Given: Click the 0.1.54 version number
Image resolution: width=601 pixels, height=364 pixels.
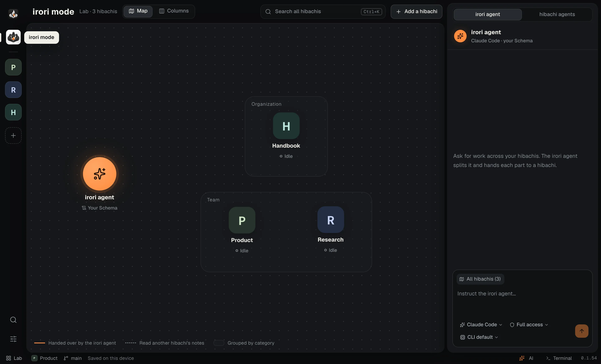Looking at the screenshot, I should pos(589,358).
